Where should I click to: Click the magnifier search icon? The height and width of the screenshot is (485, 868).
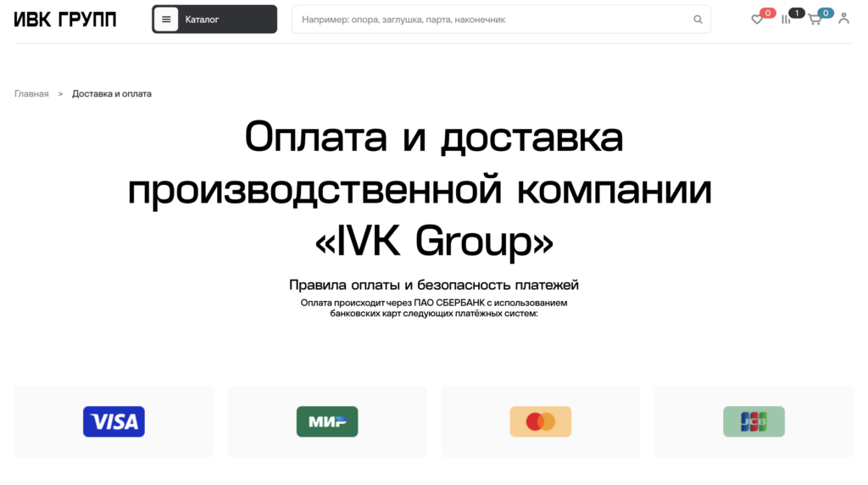tap(698, 20)
